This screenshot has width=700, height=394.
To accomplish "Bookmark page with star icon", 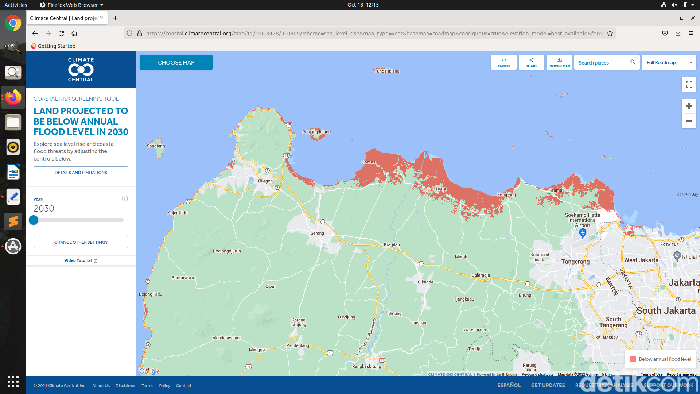I will pos(610,33).
